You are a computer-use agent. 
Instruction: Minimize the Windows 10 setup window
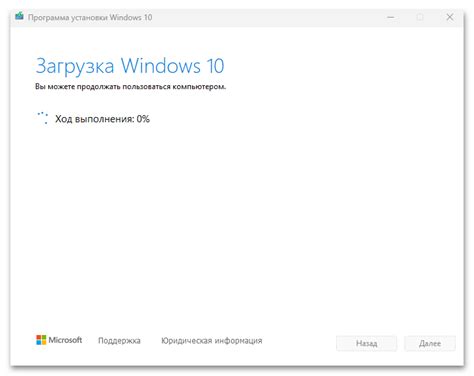click(391, 17)
